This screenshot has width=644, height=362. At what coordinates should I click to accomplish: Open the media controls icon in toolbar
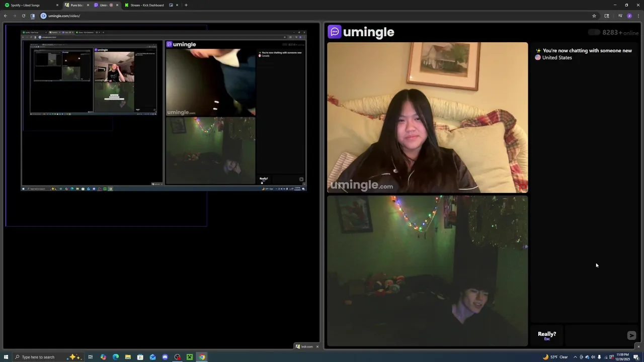(620, 16)
